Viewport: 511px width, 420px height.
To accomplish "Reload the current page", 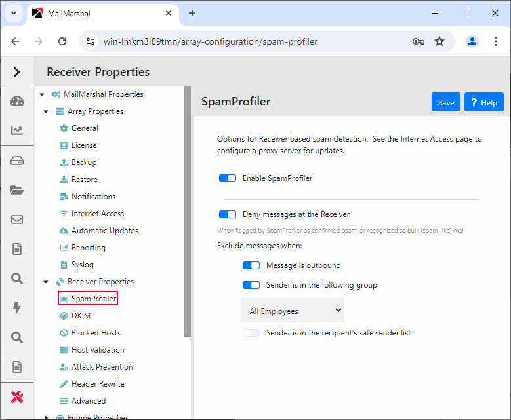I will [62, 41].
